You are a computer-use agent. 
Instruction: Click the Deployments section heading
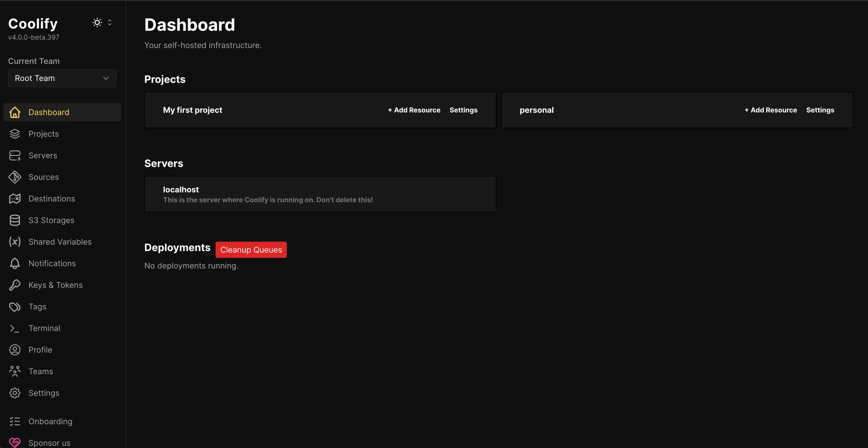tap(177, 247)
